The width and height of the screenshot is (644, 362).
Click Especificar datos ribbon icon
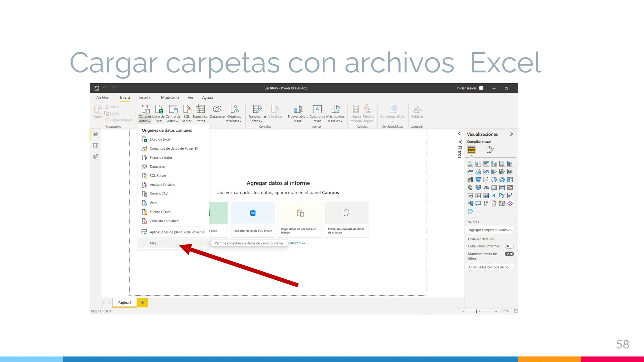(x=201, y=114)
